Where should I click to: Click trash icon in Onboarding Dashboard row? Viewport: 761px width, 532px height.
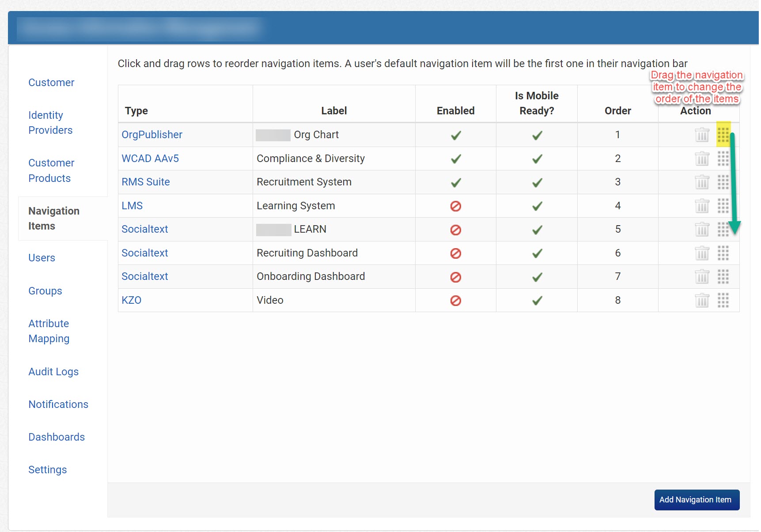pos(702,276)
